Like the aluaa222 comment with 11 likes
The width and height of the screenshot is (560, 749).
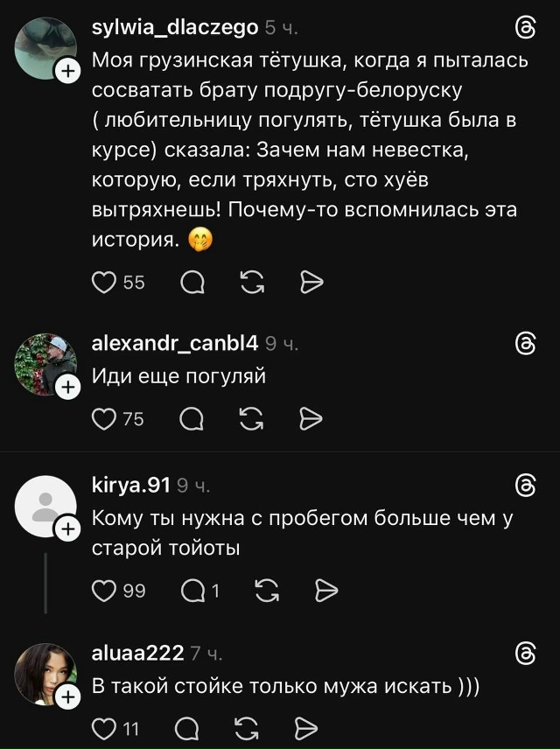pos(105,728)
